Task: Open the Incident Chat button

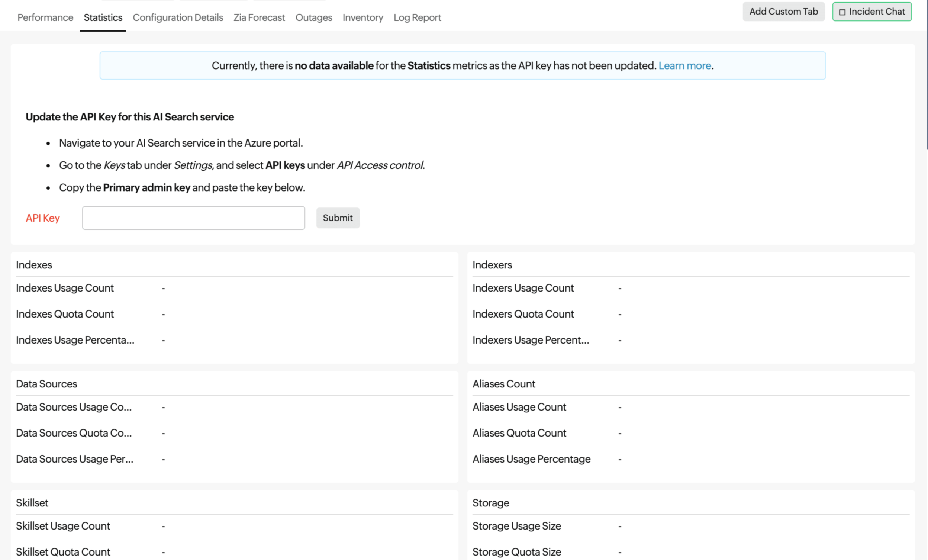Action: (x=872, y=12)
